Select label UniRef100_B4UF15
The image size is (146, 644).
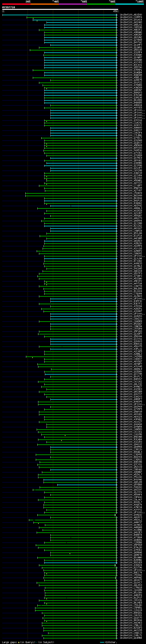click(x=131, y=201)
